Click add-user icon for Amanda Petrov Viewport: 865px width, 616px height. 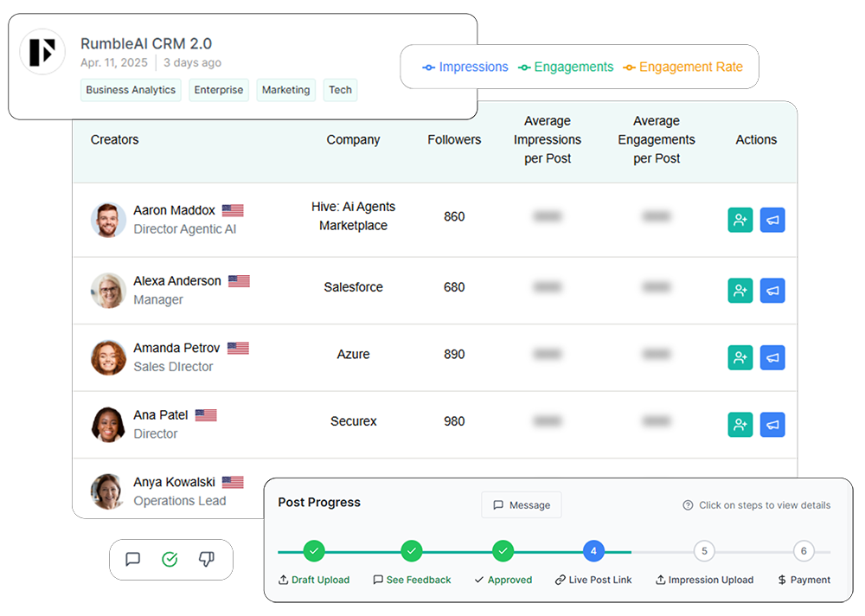[x=740, y=357]
